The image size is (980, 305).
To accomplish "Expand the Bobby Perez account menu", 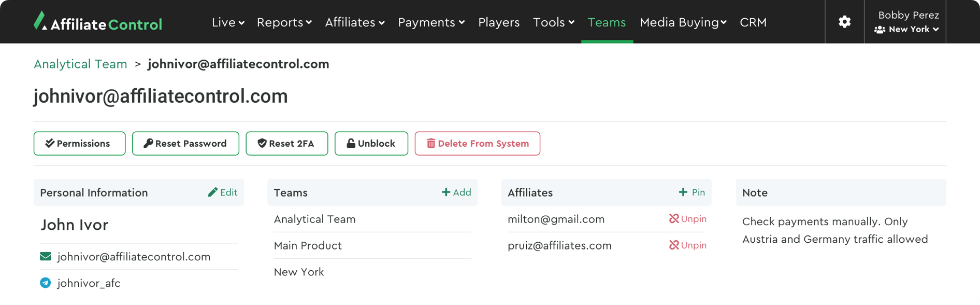I will [x=907, y=22].
